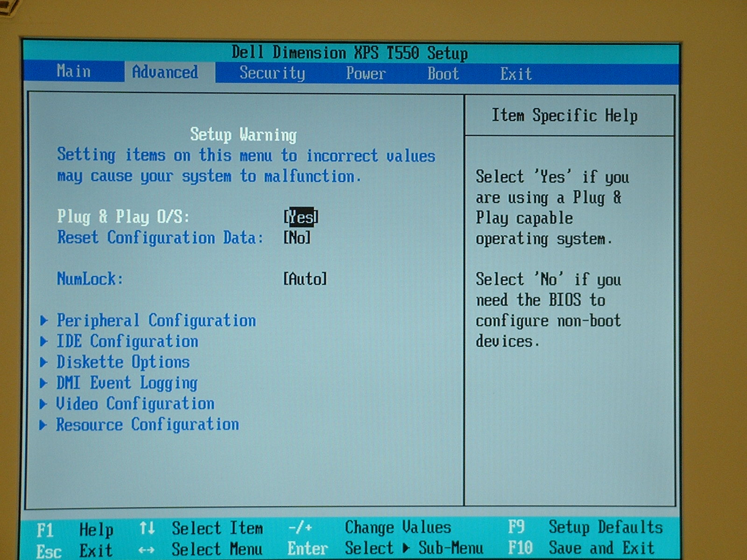Image resolution: width=747 pixels, height=560 pixels.
Task: Go to the Boot tab
Action: pos(443,74)
